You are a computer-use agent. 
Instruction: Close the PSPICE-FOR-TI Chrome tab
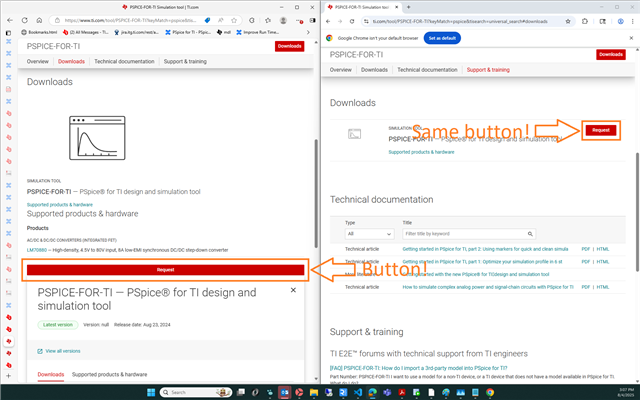[x=395, y=7]
